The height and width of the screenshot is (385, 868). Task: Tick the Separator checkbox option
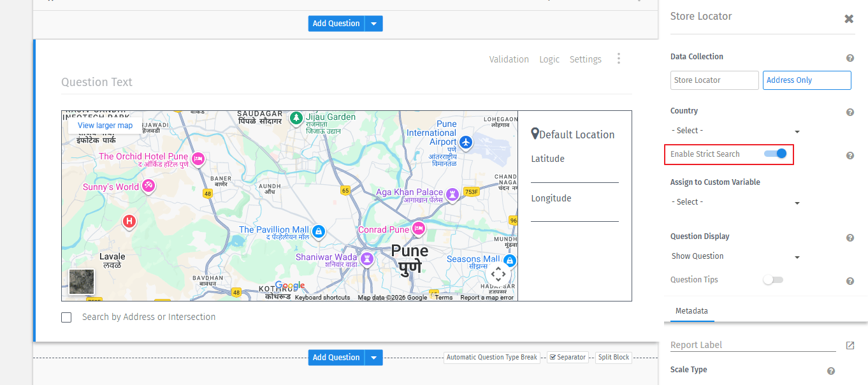pyautogui.click(x=553, y=358)
